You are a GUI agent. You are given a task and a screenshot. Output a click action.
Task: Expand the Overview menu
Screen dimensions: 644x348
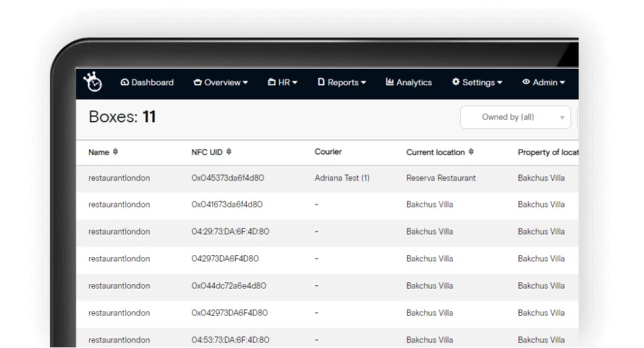(x=221, y=82)
